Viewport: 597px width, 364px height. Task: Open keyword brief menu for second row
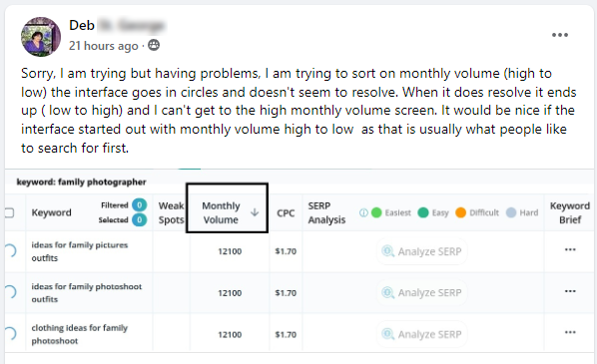570,291
